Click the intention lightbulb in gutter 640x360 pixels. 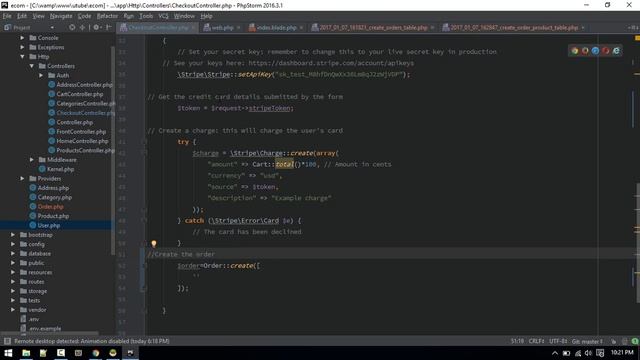coord(154,244)
